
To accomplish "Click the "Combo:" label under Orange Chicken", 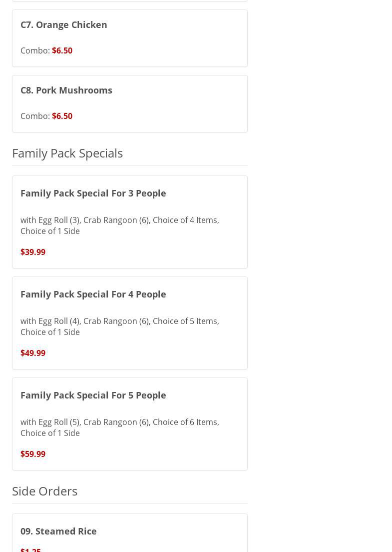I will click(35, 50).
